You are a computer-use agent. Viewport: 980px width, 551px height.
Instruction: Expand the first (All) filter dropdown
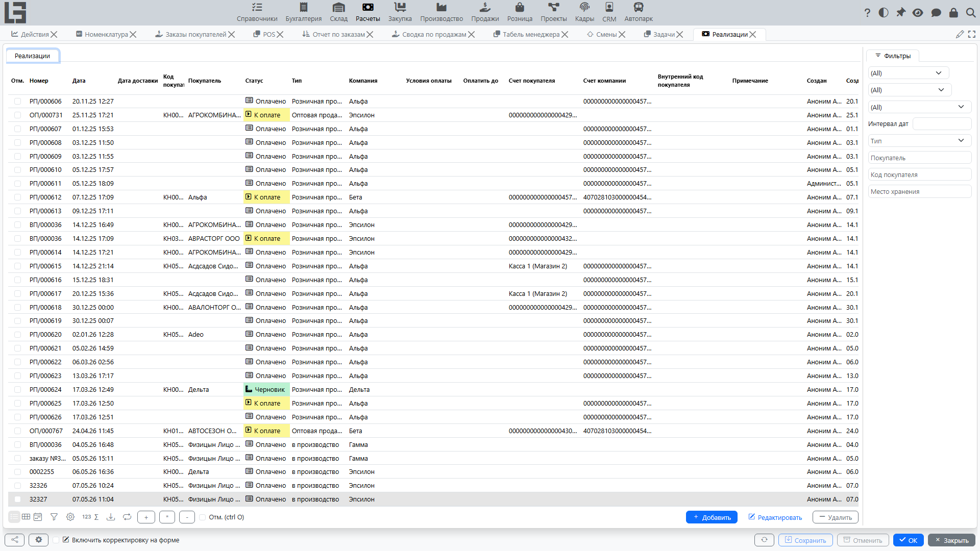(909, 73)
